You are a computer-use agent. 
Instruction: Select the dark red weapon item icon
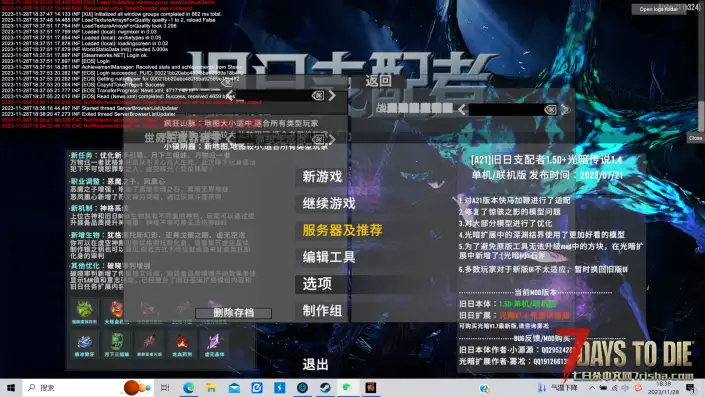click(149, 342)
